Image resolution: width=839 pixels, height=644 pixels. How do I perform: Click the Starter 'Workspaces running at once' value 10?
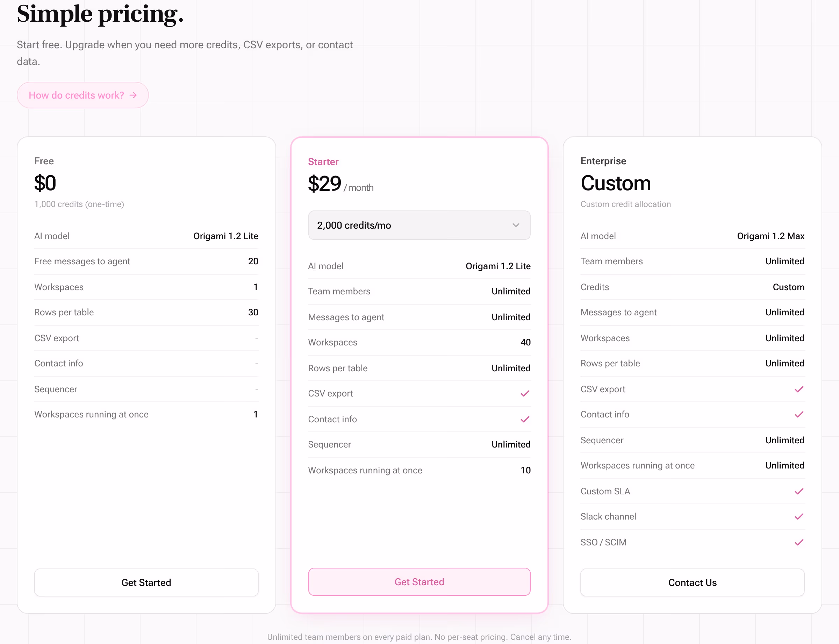pyautogui.click(x=525, y=470)
